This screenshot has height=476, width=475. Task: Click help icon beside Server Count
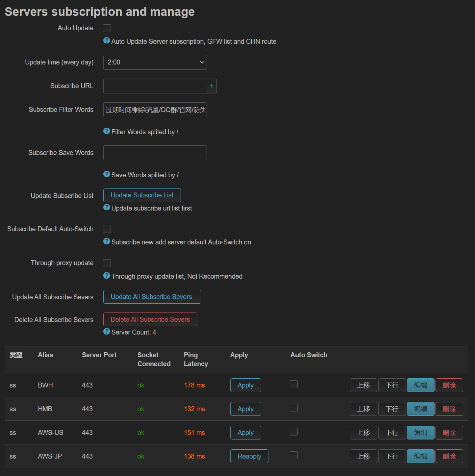click(x=107, y=331)
